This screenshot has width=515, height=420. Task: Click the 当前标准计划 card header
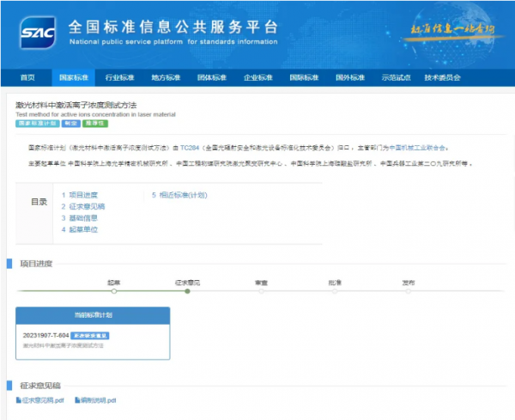point(93,314)
